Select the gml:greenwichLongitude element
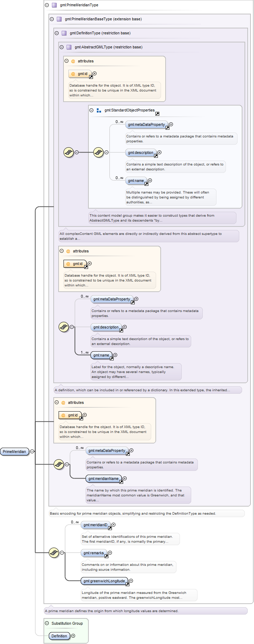 104,581
